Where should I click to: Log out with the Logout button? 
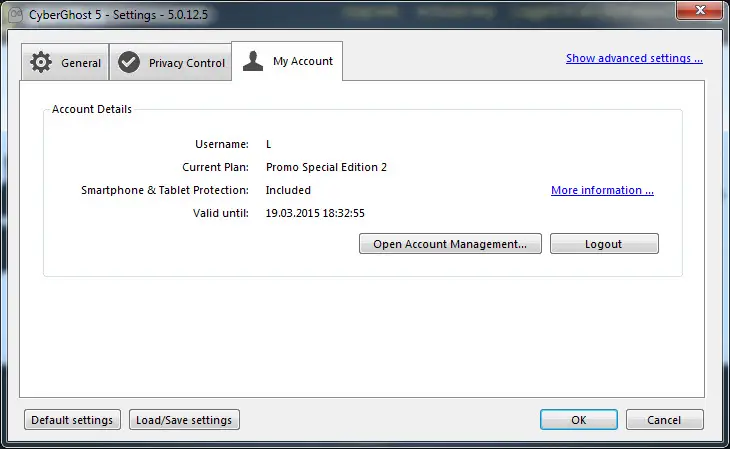click(x=604, y=244)
